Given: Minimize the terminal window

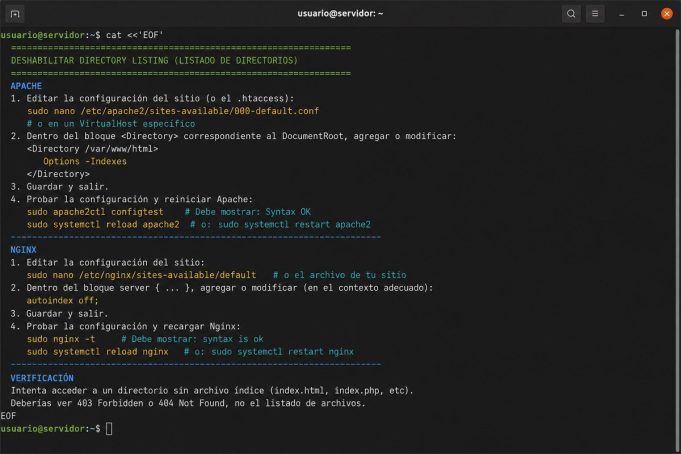Looking at the screenshot, I should click(x=621, y=14).
